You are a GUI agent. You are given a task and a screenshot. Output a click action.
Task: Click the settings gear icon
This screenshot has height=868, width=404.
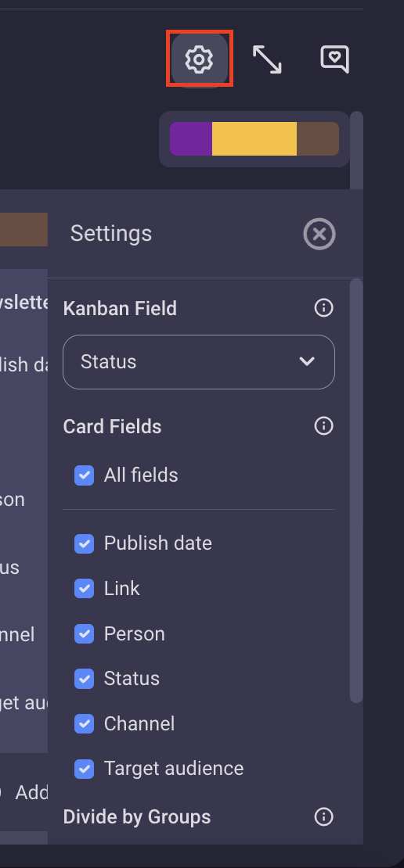(199, 59)
